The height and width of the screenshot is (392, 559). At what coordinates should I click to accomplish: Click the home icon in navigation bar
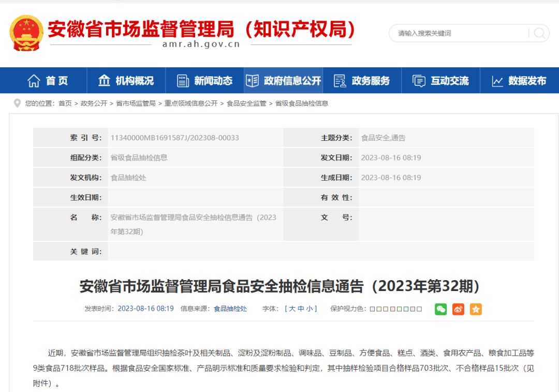pyautogui.click(x=34, y=81)
